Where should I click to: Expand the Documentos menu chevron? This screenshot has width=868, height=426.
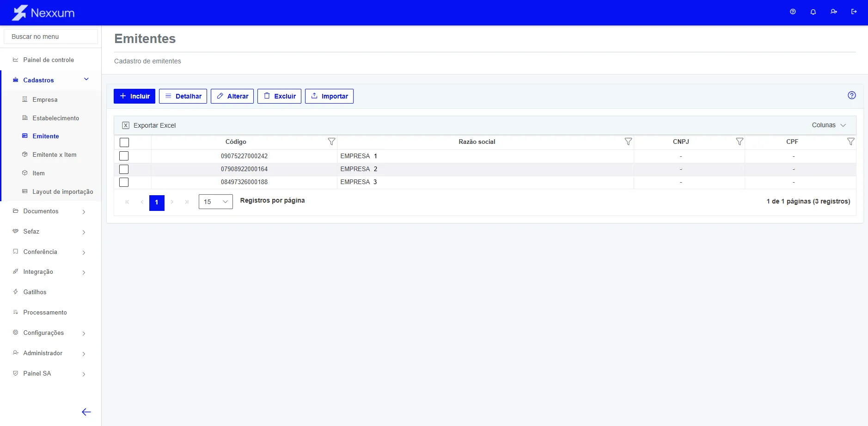tap(84, 211)
